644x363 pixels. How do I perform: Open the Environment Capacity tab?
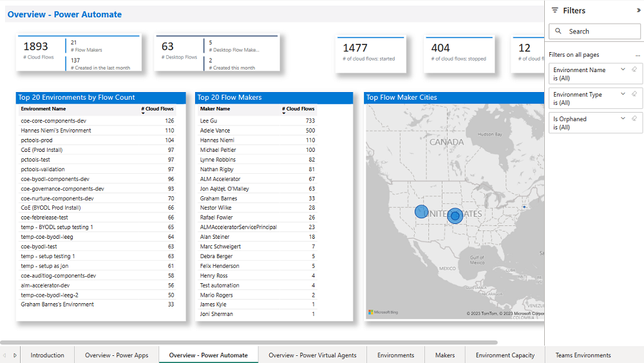click(505, 355)
